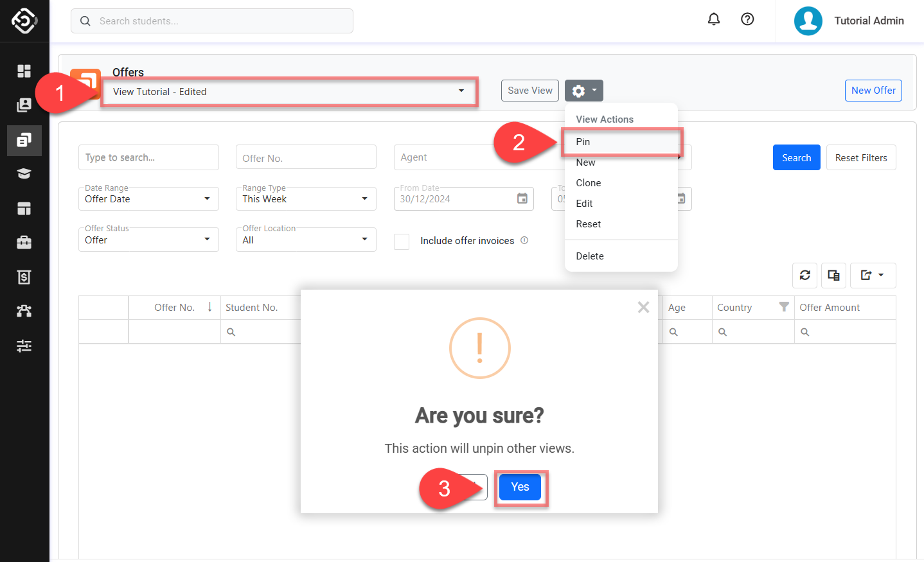Click the New Offer button
This screenshot has width=924, height=562.
873,91
